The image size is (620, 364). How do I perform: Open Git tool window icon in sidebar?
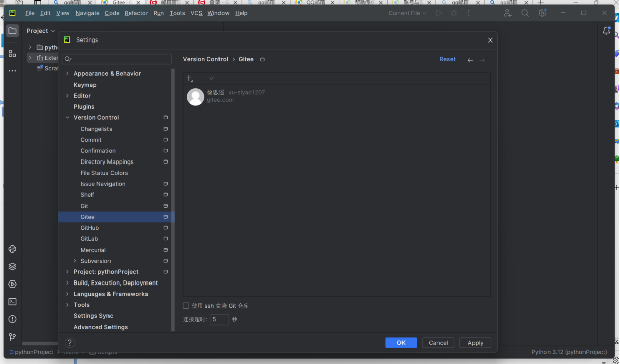point(13,337)
